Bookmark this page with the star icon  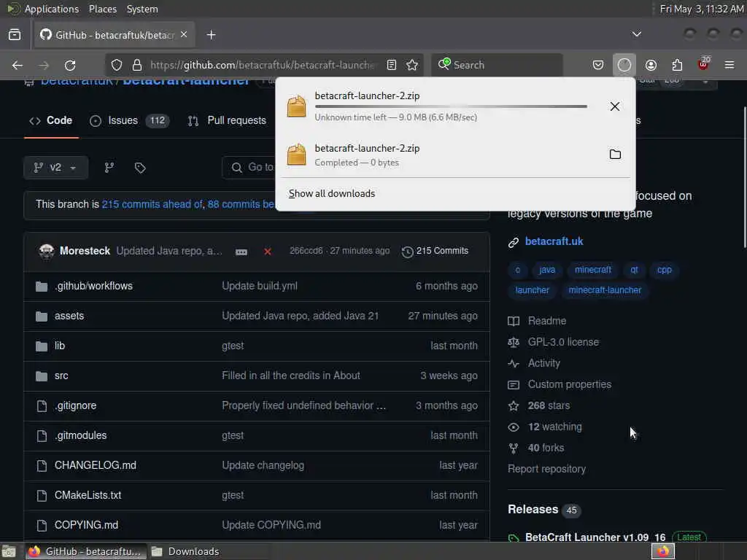(412, 65)
